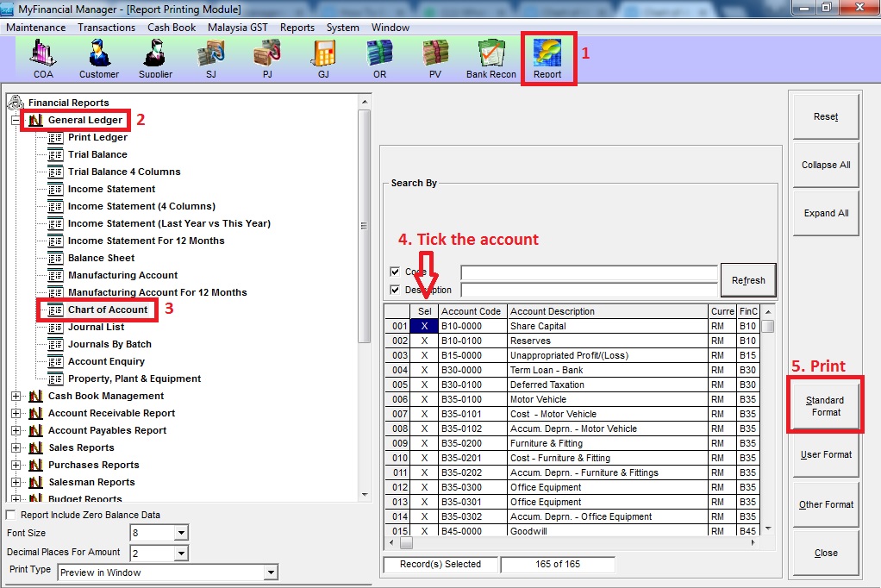Toggle the Code search checkbox

click(396, 272)
